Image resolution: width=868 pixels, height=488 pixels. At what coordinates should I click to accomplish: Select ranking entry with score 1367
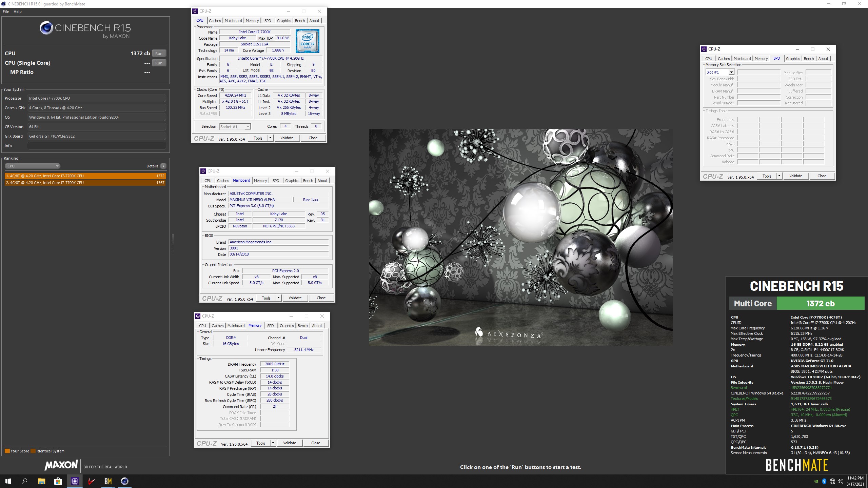coord(85,183)
